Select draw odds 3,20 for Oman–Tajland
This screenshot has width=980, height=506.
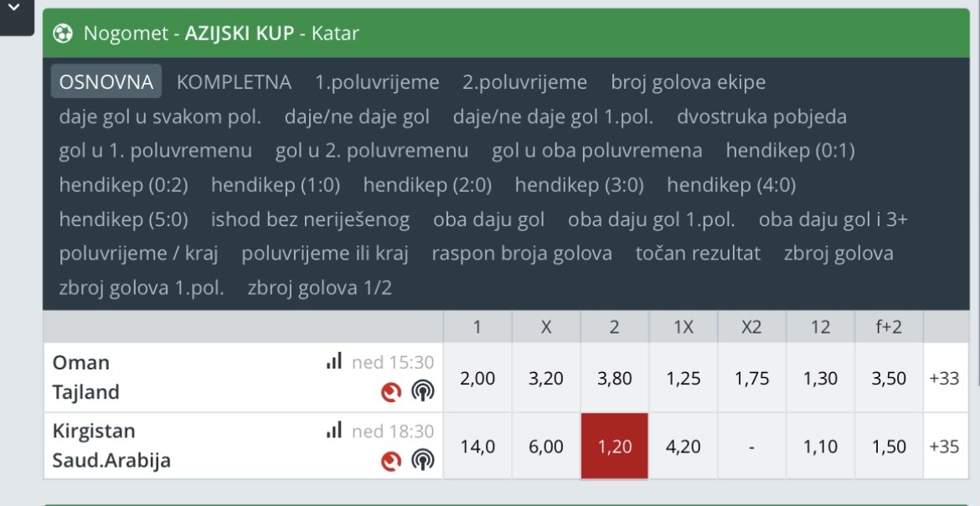(546, 378)
